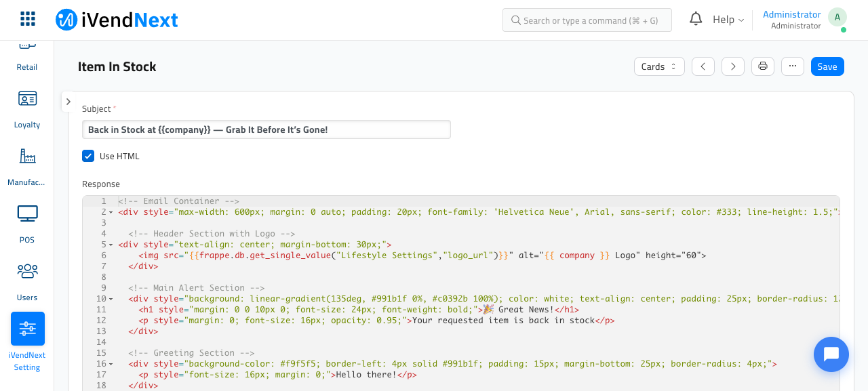Screen dimensions: 868x391
Task: Open the Loyalty module icon
Action: point(27,99)
